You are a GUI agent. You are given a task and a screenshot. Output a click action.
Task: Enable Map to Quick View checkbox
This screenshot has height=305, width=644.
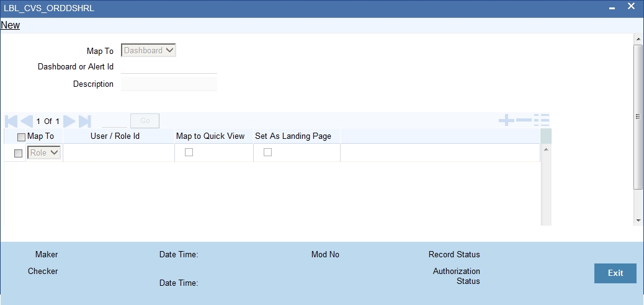[189, 152]
